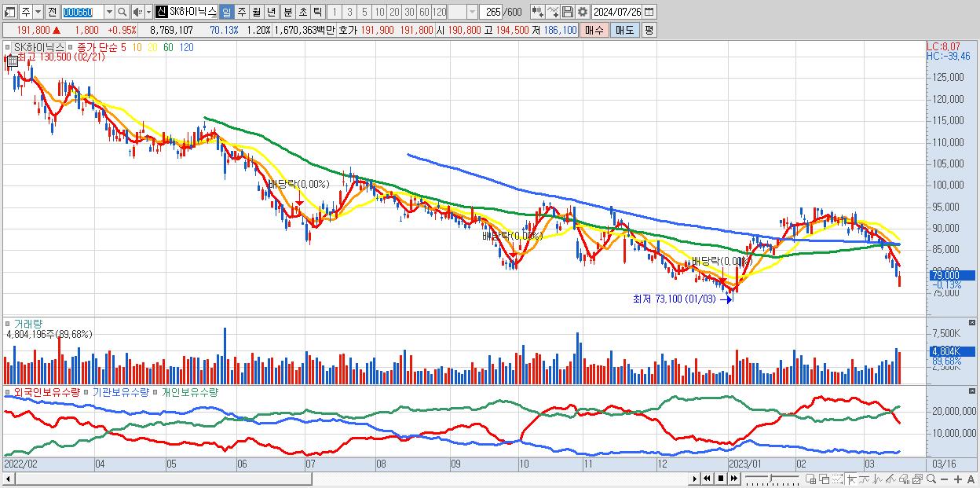Open the stock code history dropdown
The height and width of the screenshot is (488, 980).
[x=109, y=12]
